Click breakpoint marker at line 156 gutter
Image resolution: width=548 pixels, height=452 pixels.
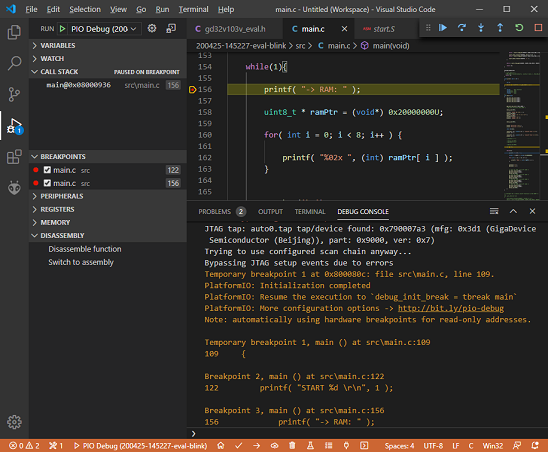pyautogui.click(x=192, y=89)
